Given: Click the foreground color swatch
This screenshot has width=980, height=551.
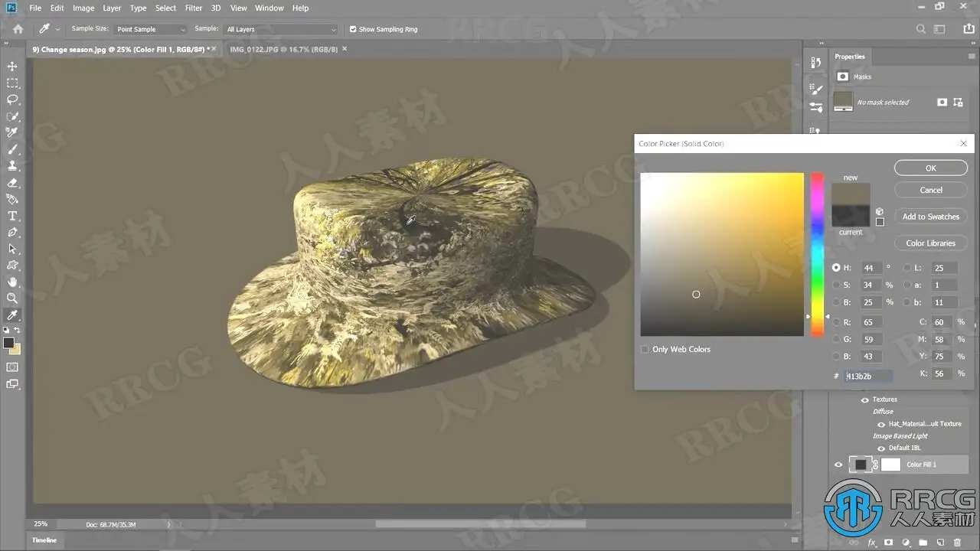Looking at the screenshot, I should 8,343.
